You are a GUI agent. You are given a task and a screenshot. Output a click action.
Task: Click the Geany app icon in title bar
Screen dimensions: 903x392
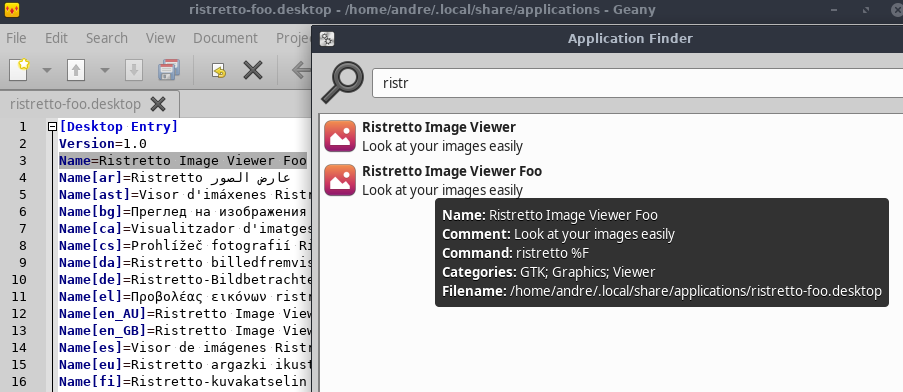11,10
